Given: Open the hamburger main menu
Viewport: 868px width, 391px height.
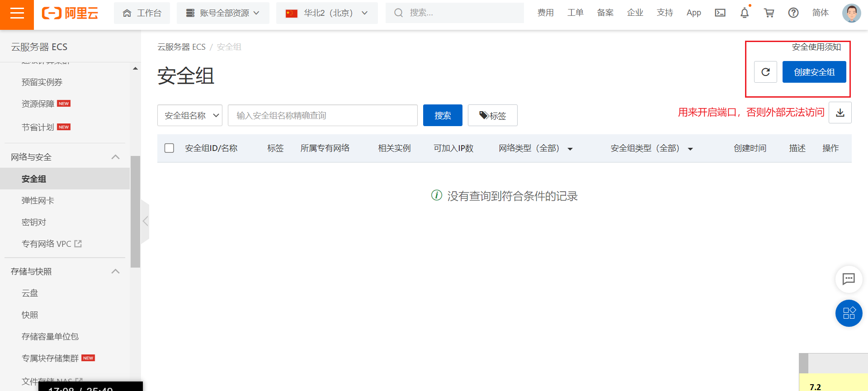Looking at the screenshot, I should (17, 14).
